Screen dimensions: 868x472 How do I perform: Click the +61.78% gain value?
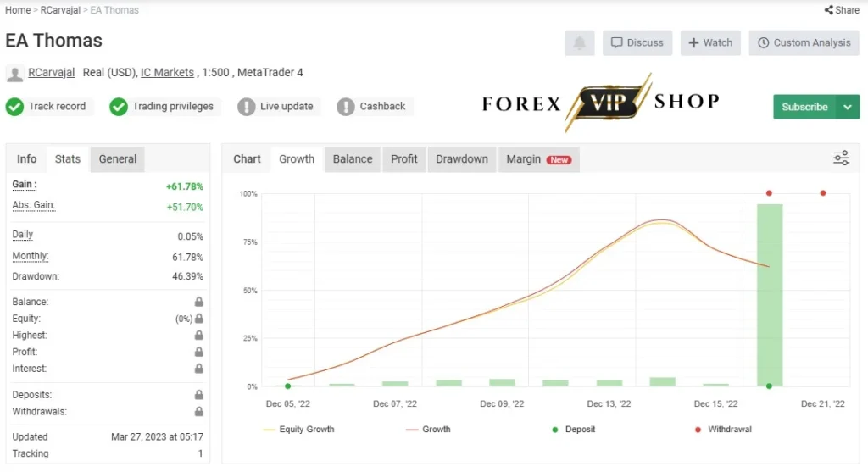pyautogui.click(x=184, y=186)
